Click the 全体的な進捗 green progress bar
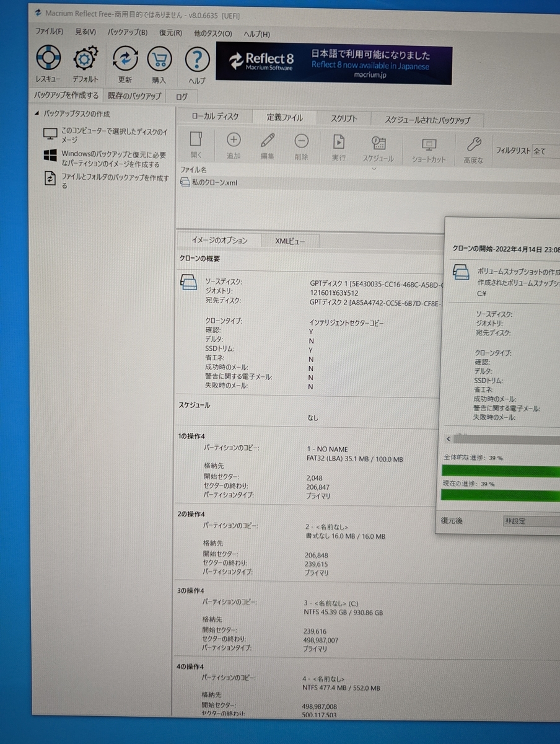 [x=501, y=471]
